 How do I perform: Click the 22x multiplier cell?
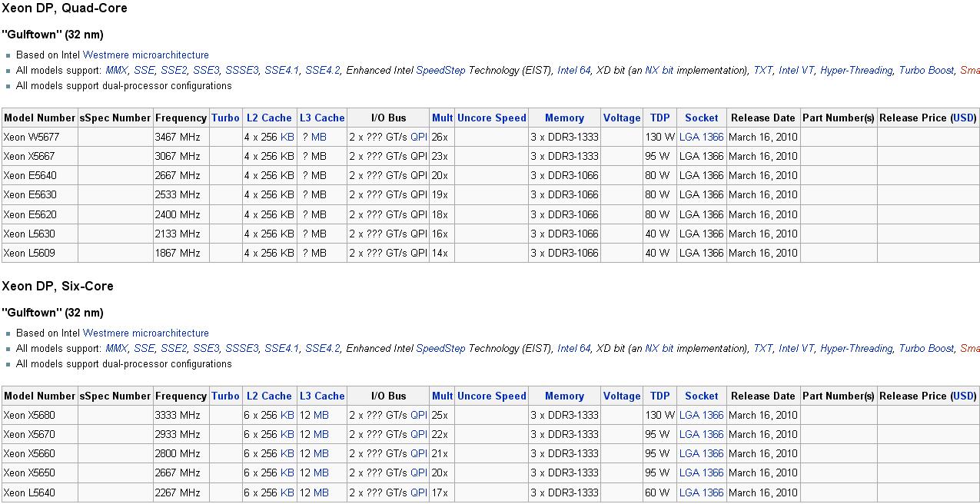[442, 435]
